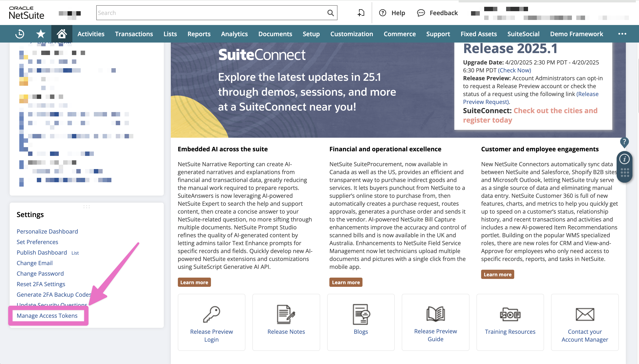This screenshot has width=639, height=364.
Task: Click the Settings portlet drag handle
Action: [x=86, y=207]
